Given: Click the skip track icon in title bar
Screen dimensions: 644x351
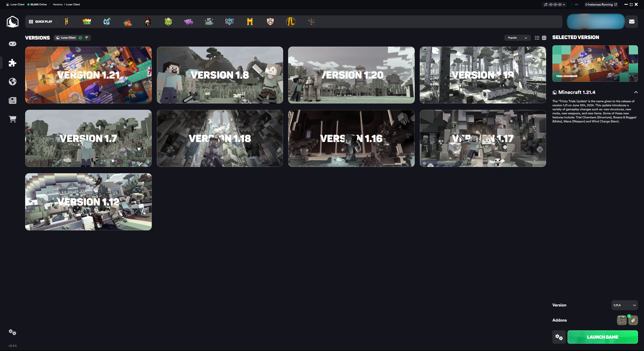Looking at the screenshot, I should pos(577,5).
